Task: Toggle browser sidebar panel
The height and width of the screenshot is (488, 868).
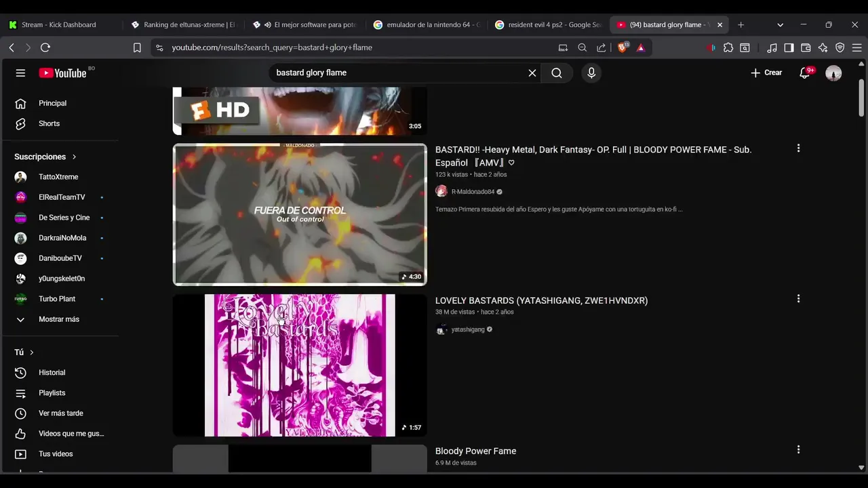Action: 789,47
